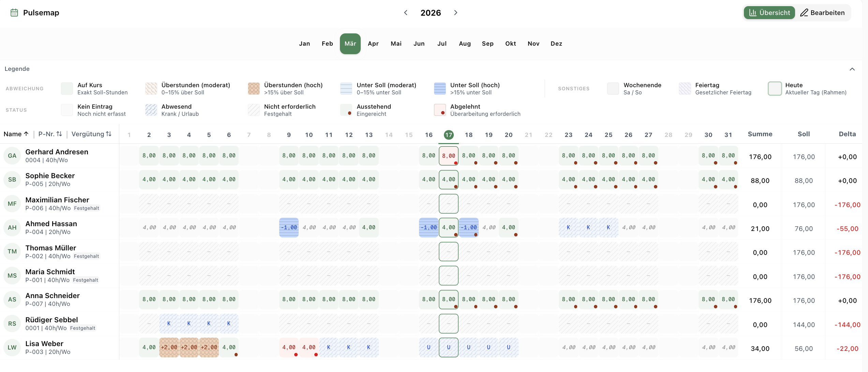Click Lisa Weber's LW avatar circle
This screenshot has height=372, width=868.
pyautogui.click(x=12, y=347)
